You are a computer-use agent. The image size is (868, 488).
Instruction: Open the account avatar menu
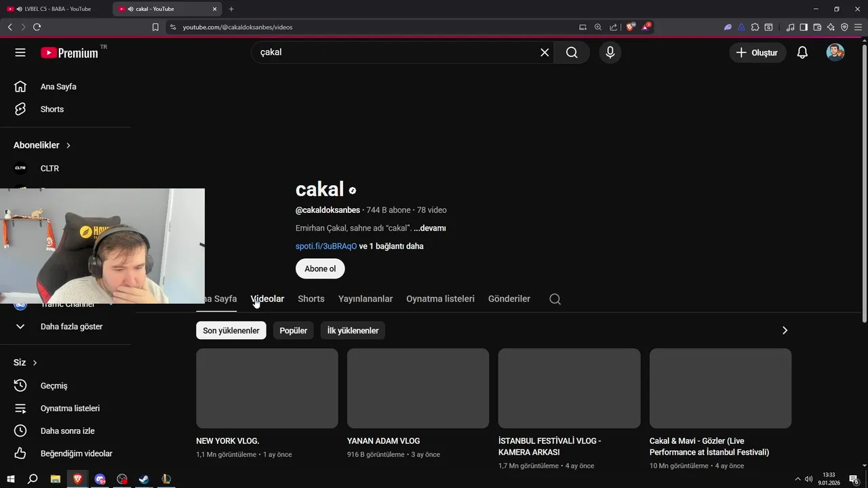pos(835,52)
